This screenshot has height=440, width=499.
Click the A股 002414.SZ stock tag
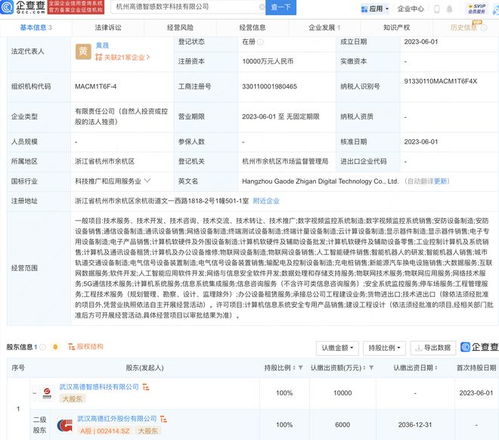pyautogui.click(x=105, y=431)
